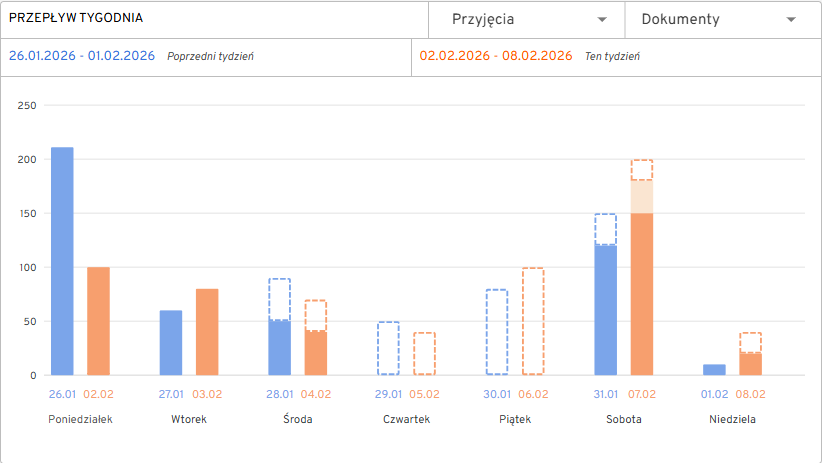Click the Środa axis label

pyautogui.click(x=297, y=419)
